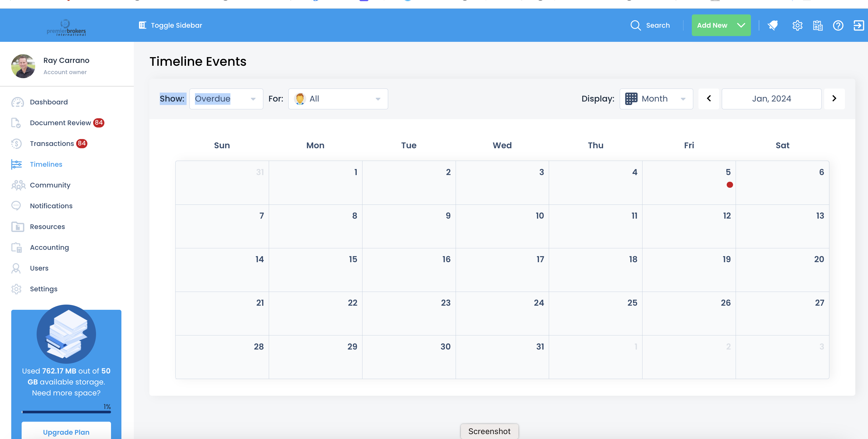Click the Add New button

coord(721,25)
